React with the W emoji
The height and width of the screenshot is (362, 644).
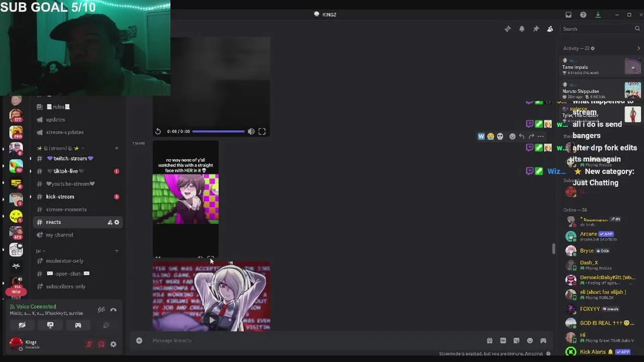pos(481,136)
